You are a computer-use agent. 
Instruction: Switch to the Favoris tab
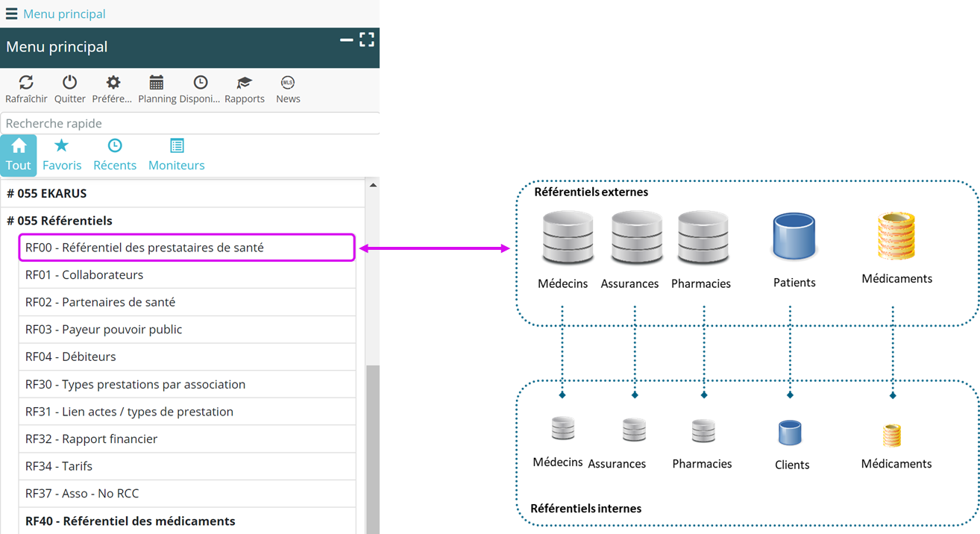62,155
